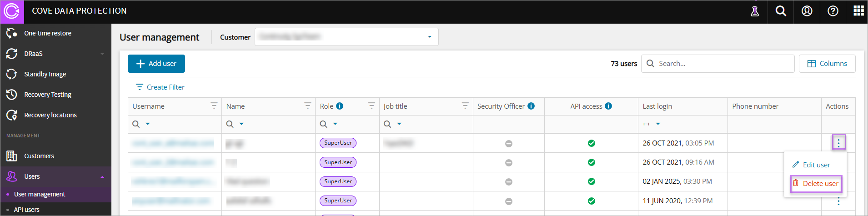Open the app launcher grid icon
This screenshot has height=216, width=868.
tap(858, 11)
